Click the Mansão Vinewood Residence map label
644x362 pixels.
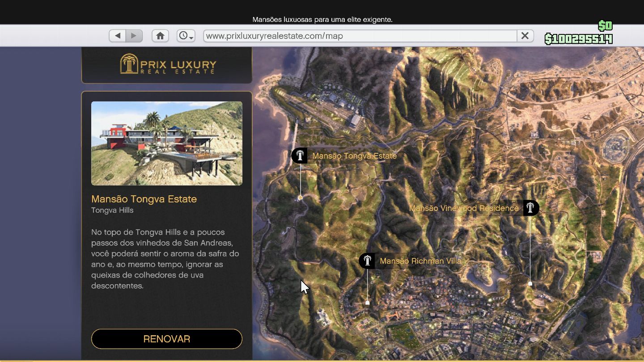tap(464, 208)
